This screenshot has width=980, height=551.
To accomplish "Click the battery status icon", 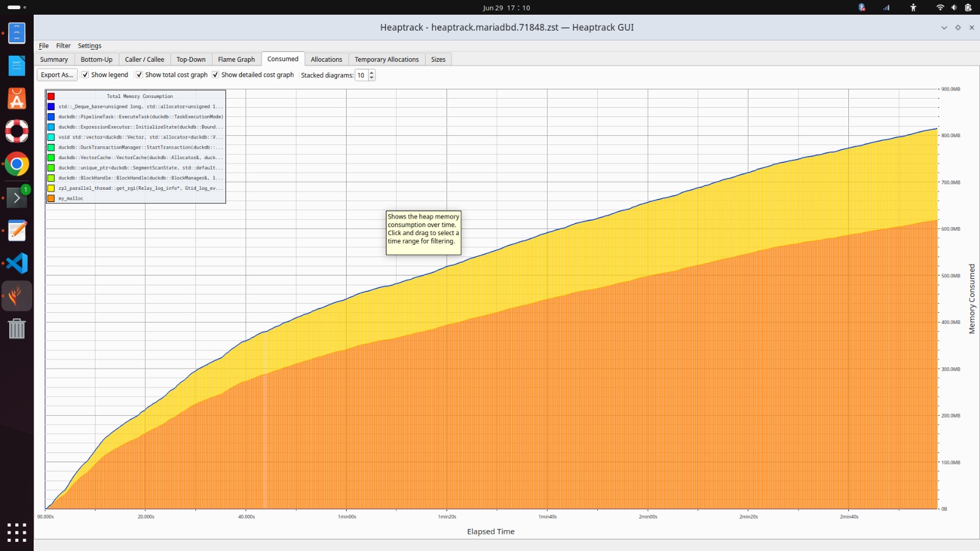I will click(x=968, y=7).
